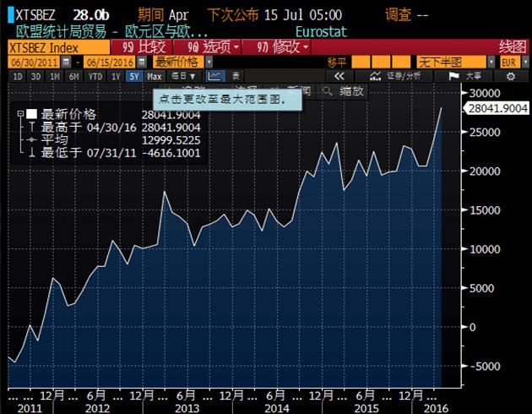This screenshot has height=414, width=532.
Task: Switch to line chart view icon
Action: (x=214, y=76)
